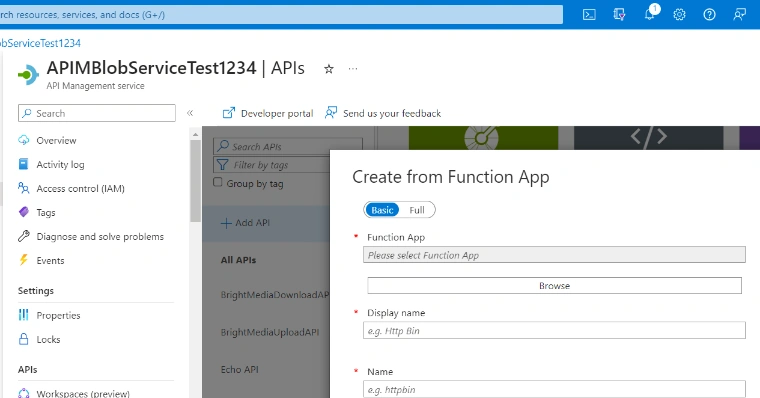The height and width of the screenshot is (398, 760).
Task: Click Send us your feedback
Action: [x=383, y=113]
